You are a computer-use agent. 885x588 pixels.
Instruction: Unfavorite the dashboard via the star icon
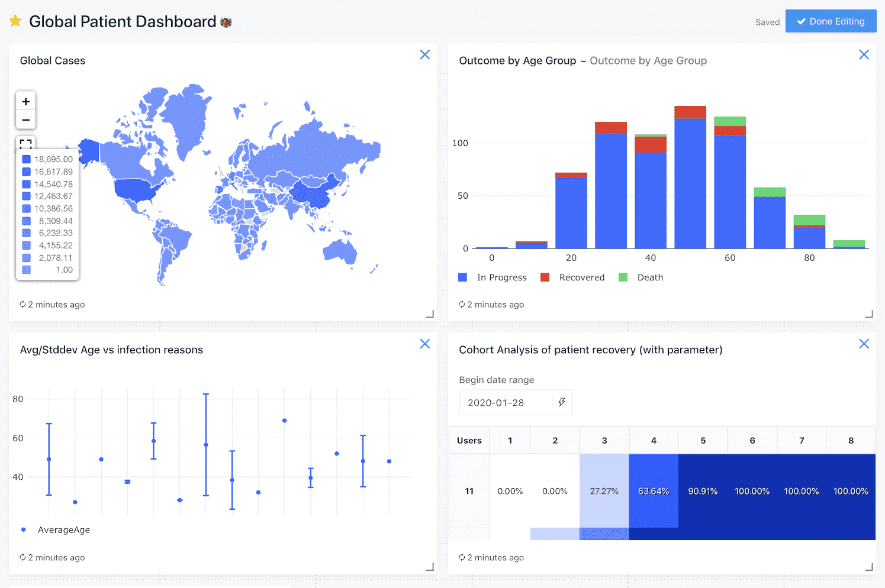15,21
